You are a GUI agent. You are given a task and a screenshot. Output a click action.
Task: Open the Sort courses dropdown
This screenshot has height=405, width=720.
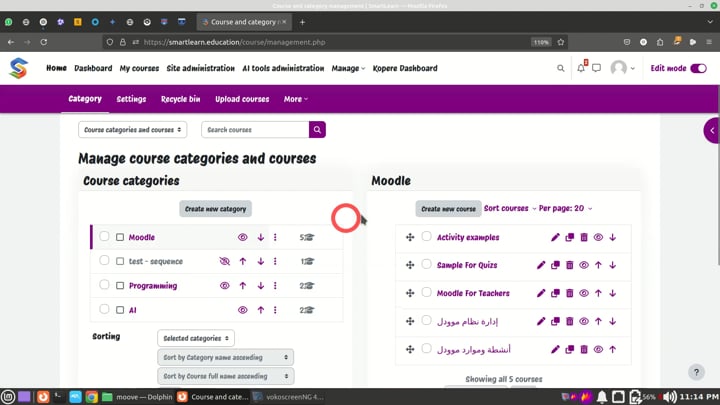click(510, 208)
